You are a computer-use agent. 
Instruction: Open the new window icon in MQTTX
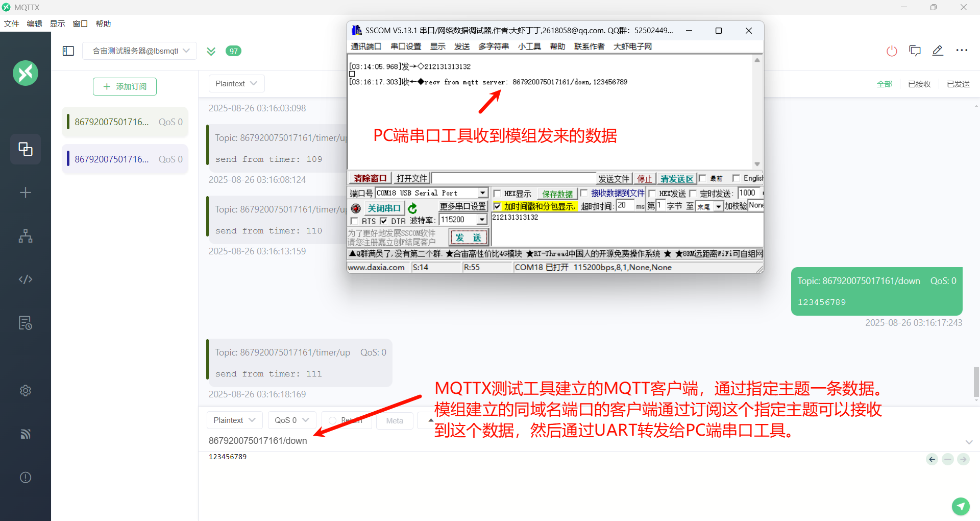(915, 51)
